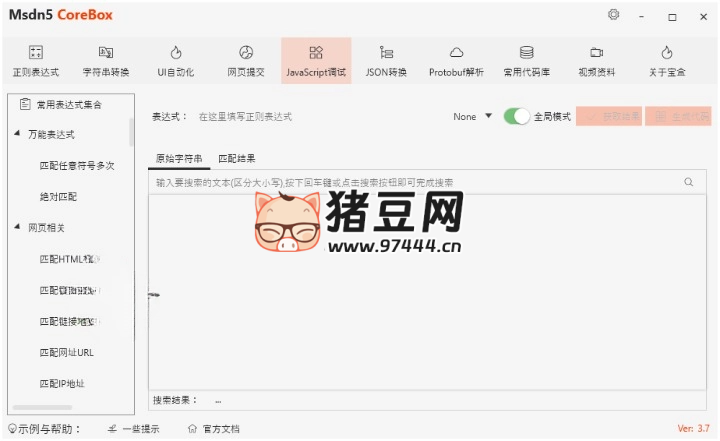Click the 官方文档 home icon
Image resolution: width=720 pixels, height=441 pixels.
pyautogui.click(x=192, y=429)
